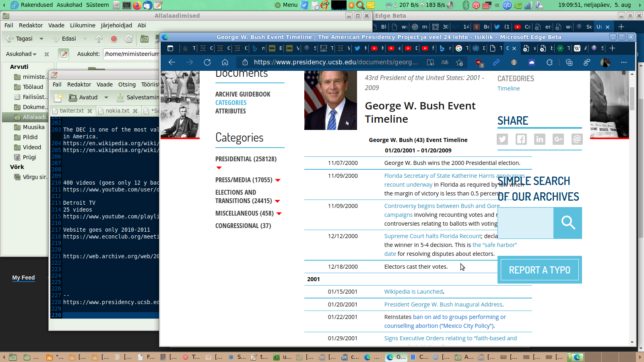
Task: Open the Edge home page button
Action: coord(225,62)
